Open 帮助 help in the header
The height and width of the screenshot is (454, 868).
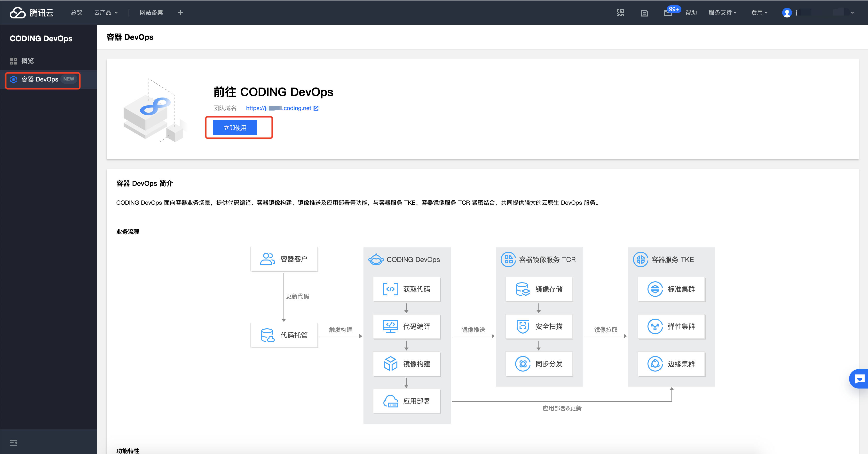pyautogui.click(x=691, y=12)
